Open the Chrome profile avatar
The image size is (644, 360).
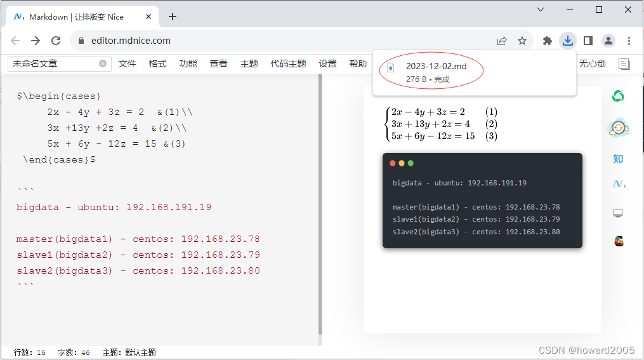(608, 41)
